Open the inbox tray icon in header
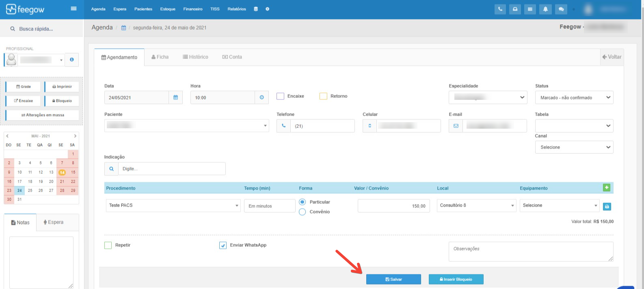644x289 pixels. tap(515, 9)
